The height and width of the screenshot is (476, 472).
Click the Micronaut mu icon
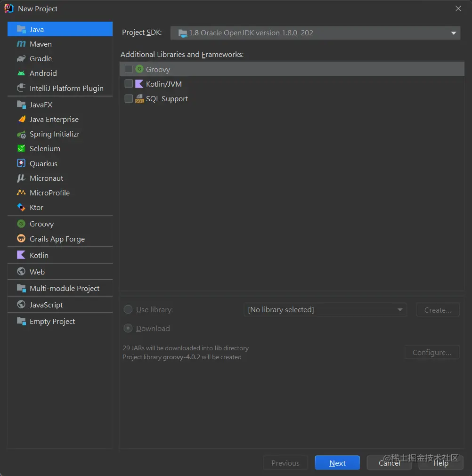(x=21, y=178)
